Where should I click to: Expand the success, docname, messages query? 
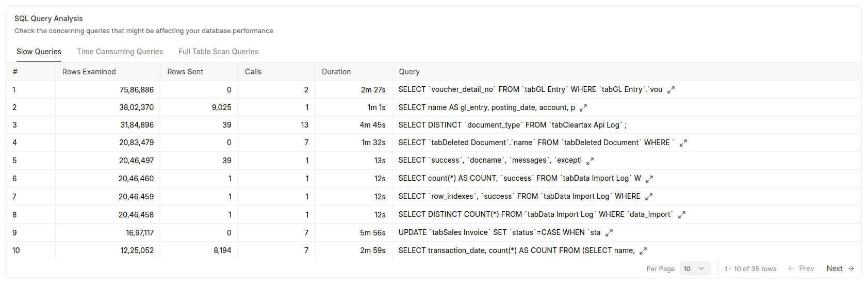coord(590,161)
